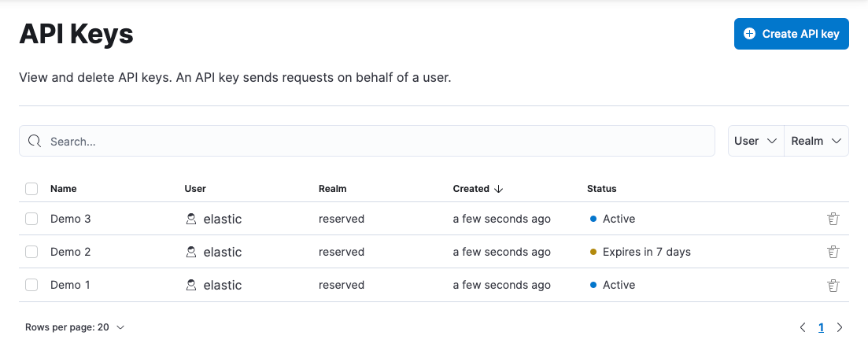Select page 1 in pagination
868x347 pixels.
coord(821,327)
